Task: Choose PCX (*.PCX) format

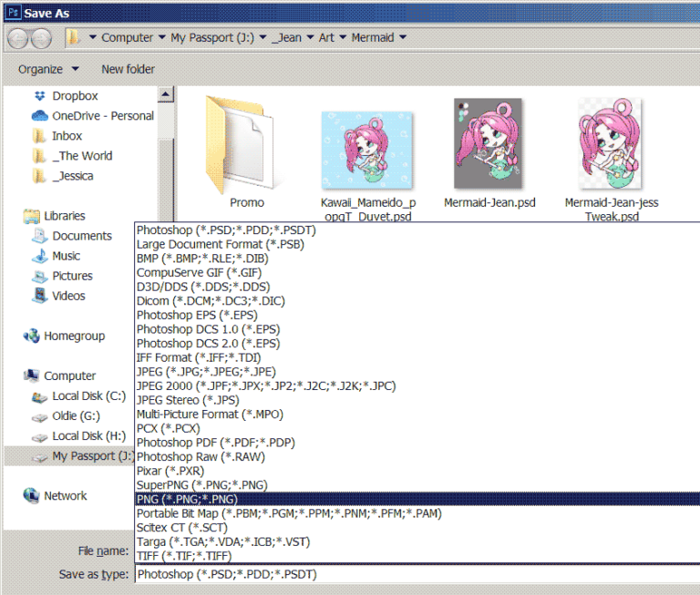Action: [417, 428]
